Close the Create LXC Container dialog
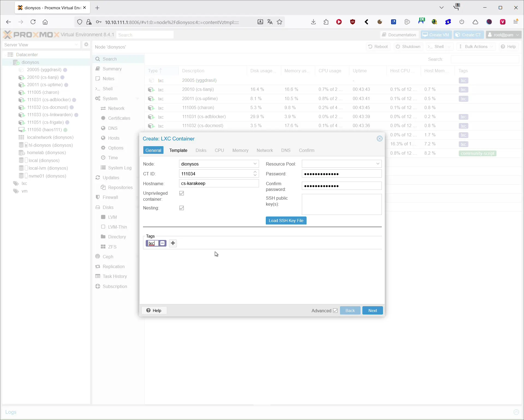 click(x=379, y=139)
